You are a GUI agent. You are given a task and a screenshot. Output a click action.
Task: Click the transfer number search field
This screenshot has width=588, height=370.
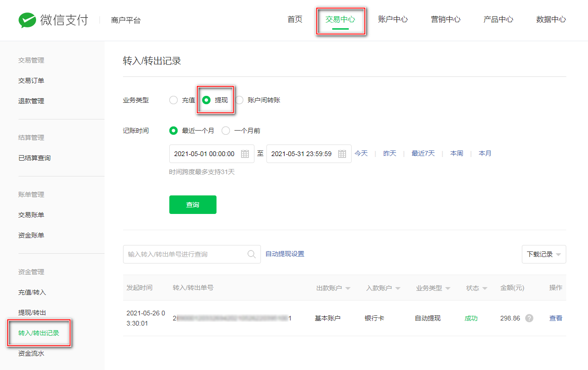point(185,254)
